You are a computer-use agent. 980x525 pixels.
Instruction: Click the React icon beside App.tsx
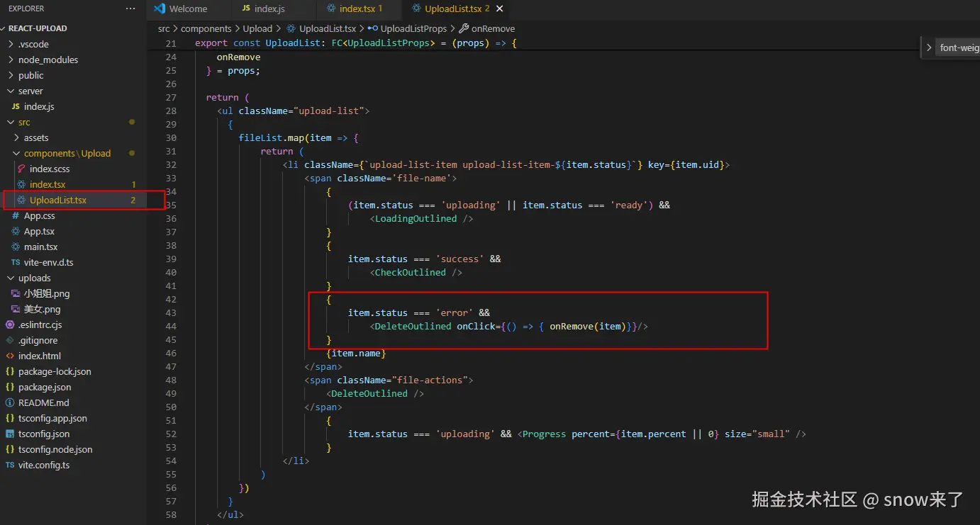click(x=16, y=231)
